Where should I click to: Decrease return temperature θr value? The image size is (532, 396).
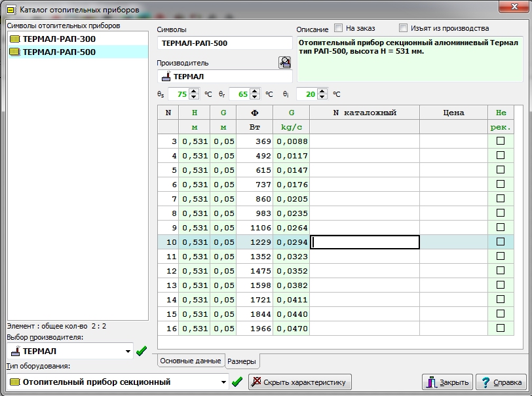pyautogui.click(x=255, y=97)
